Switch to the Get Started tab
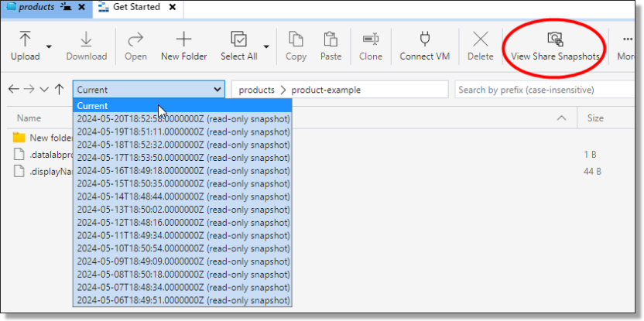This screenshot has height=321, width=644. 136,7
